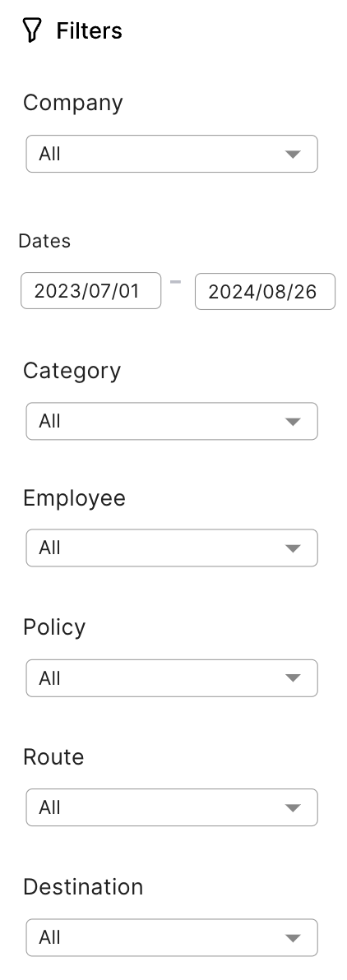The width and height of the screenshot is (347, 980).
Task: Click the dash separator between the dates
Action: click(x=176, y=282)
